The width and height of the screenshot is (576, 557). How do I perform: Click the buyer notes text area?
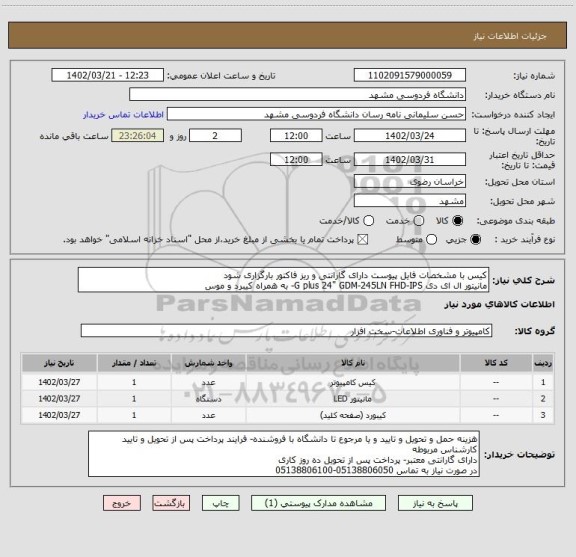284,454
